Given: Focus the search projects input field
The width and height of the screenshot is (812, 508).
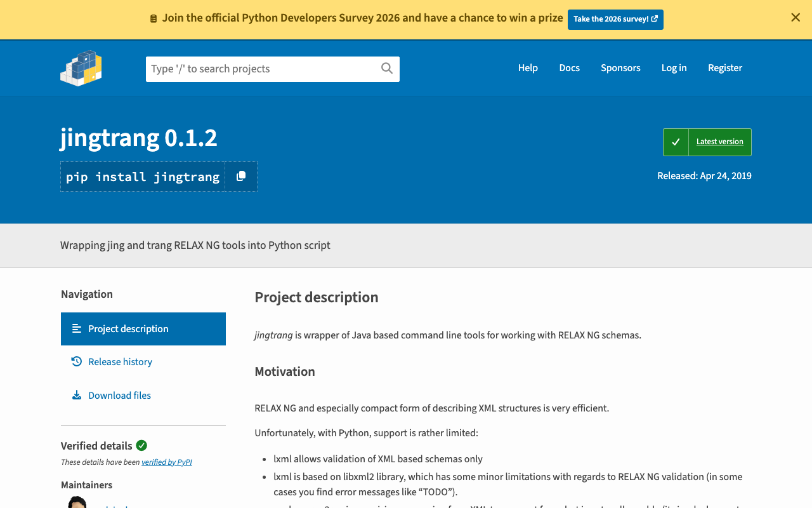Looking at the screenshot, I should [x=261, y=69].
